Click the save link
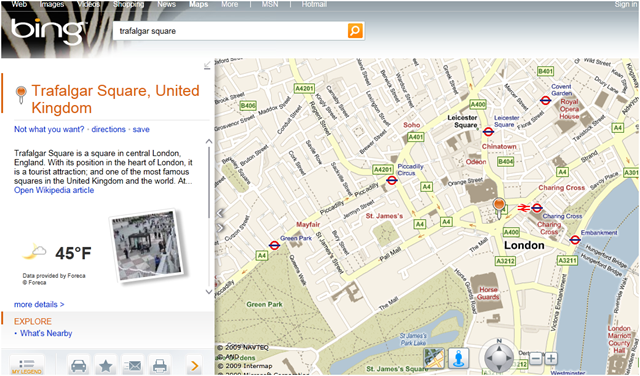Screen dimensions: 640x376 (141, 129)
